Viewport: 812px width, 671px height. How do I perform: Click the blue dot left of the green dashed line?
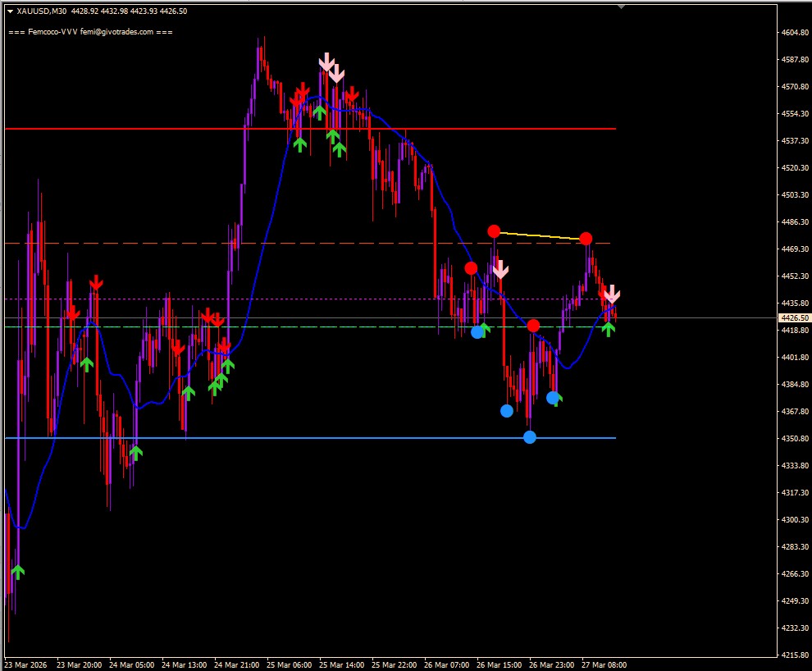tap(478, 331)
